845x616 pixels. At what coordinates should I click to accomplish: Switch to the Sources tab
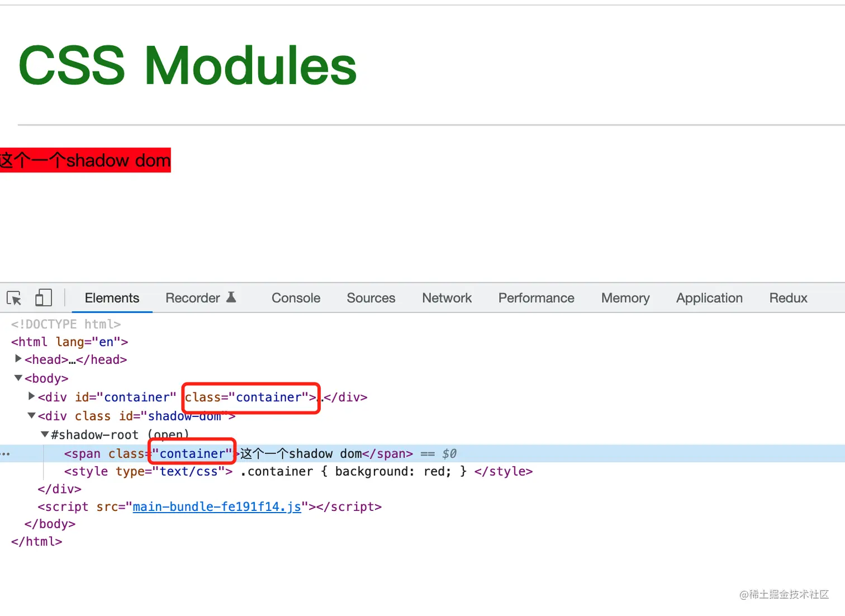[x=371, y=298]
